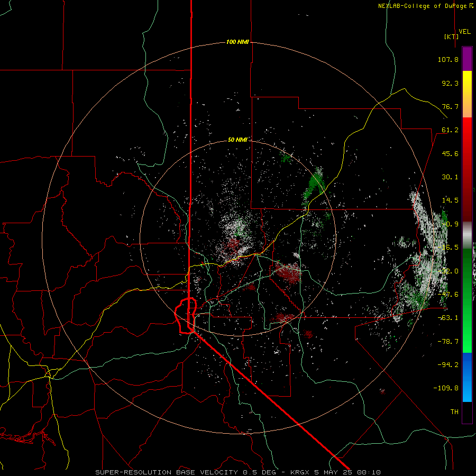Select the -109.8 velocity scale value

[x=446, y=388]
